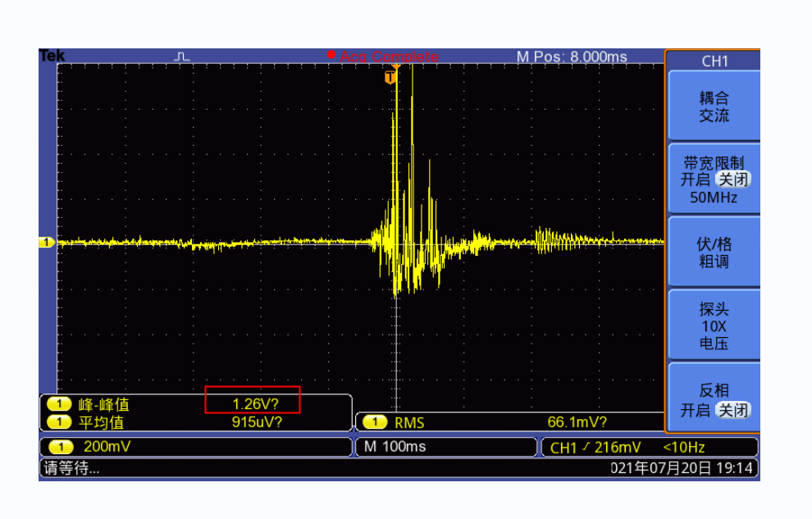Click the rising edge trigger slope icon
This screenshot has width=812, height=519.
[x=586, y=446]
